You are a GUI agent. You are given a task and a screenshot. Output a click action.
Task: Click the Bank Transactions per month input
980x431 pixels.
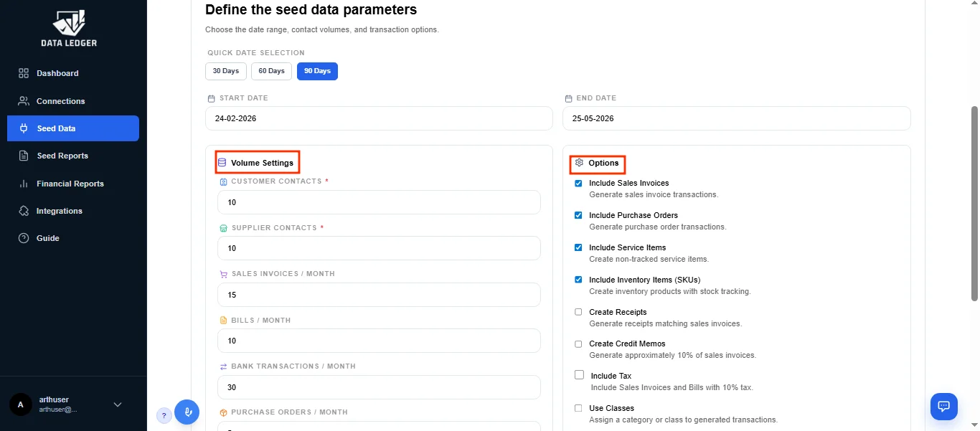(379, 387)
